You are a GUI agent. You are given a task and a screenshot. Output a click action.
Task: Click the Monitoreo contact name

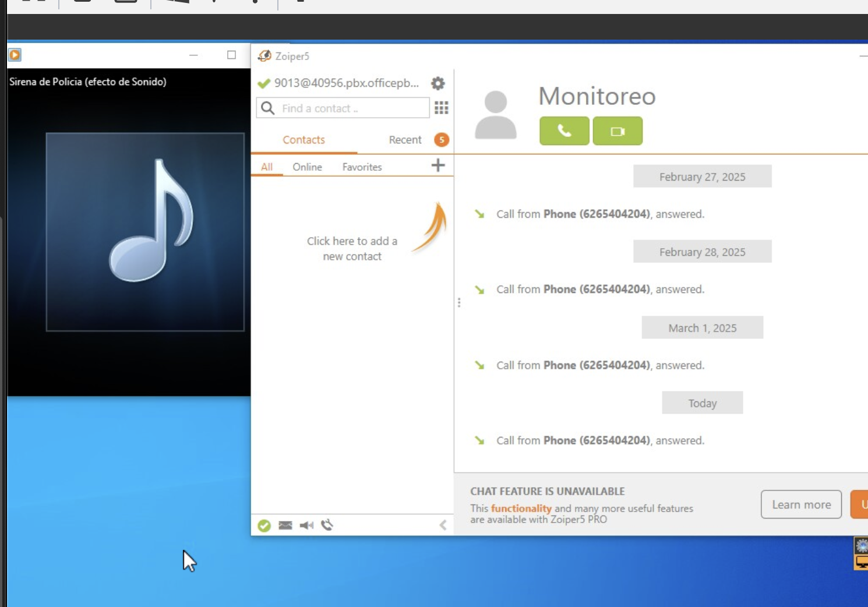597,97
